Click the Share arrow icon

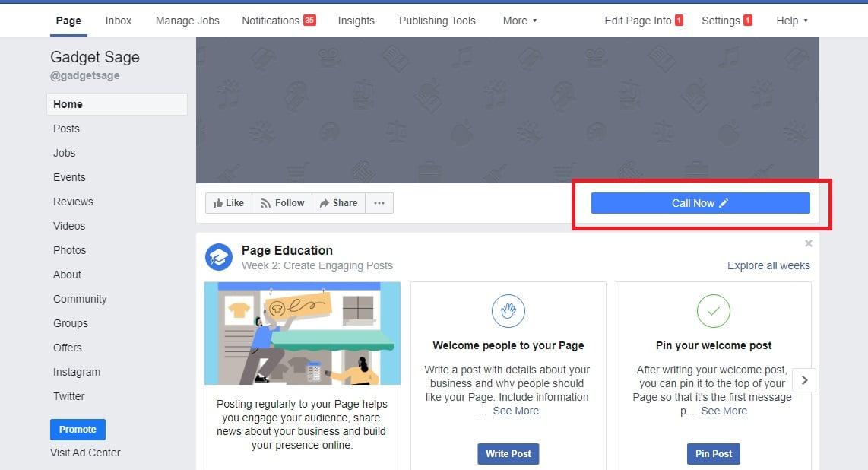[323, 202]
